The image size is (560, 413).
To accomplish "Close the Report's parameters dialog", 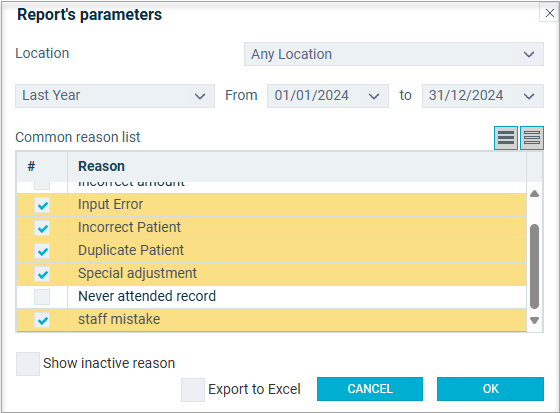I will pos(550,13).
